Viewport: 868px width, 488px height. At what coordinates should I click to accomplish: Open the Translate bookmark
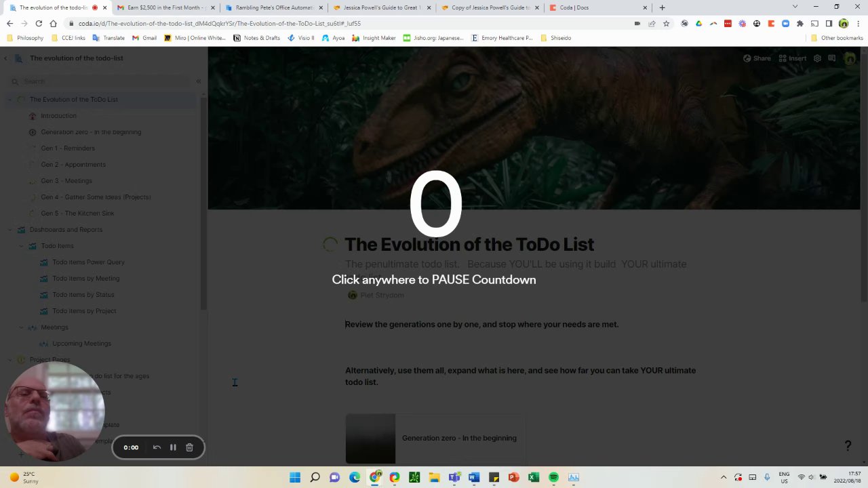[x=108, y=38]
